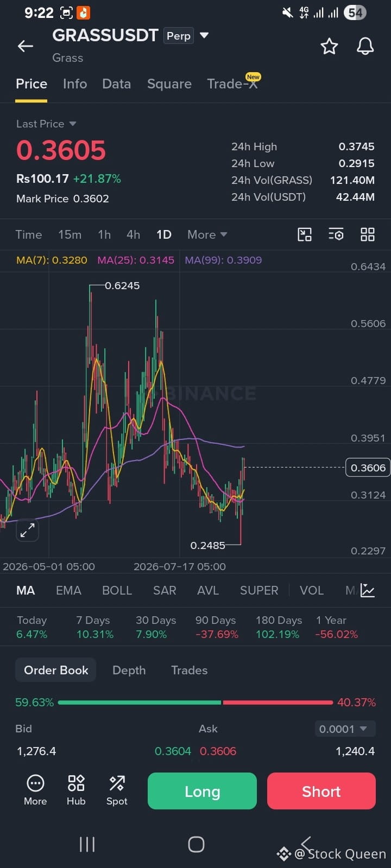Open price alert bell icon

(x=365, y=46)
